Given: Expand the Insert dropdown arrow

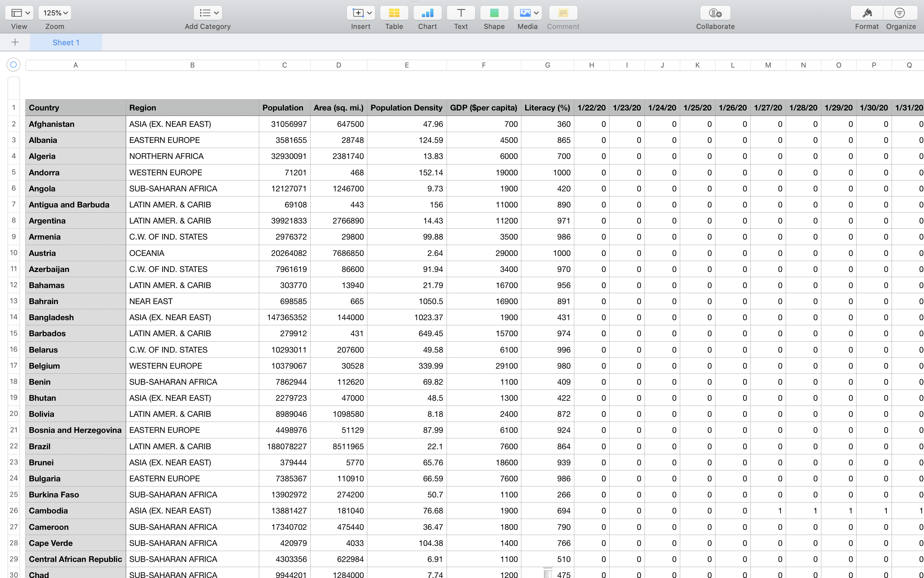Looking at the screenshot, I should pyautogui.click(x=369, y=13).
